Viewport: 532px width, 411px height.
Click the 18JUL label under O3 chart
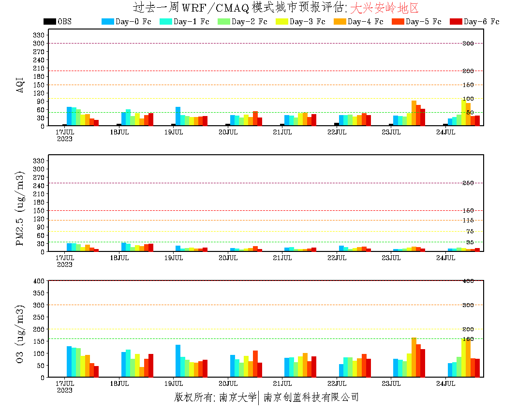[x=119, y=383]
